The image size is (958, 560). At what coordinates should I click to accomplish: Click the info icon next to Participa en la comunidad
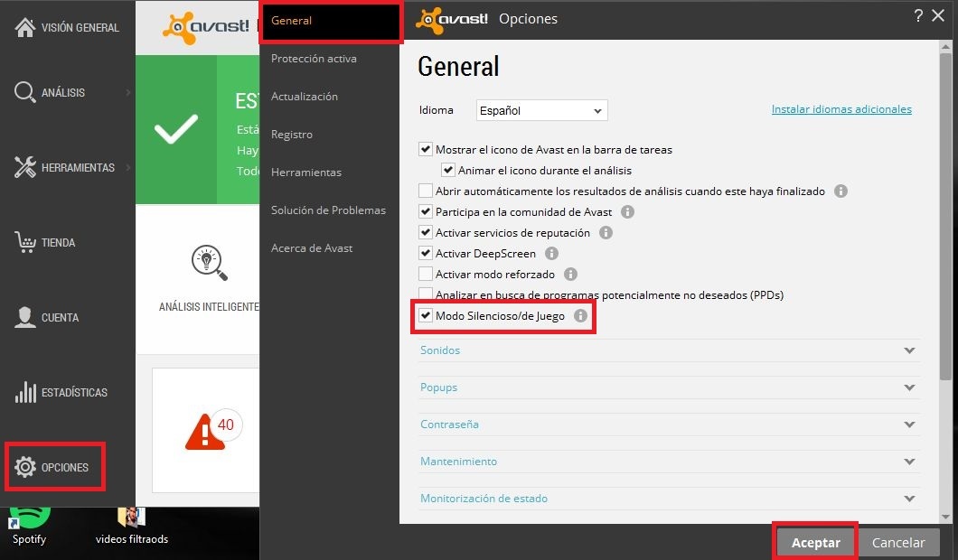(627, 212)
